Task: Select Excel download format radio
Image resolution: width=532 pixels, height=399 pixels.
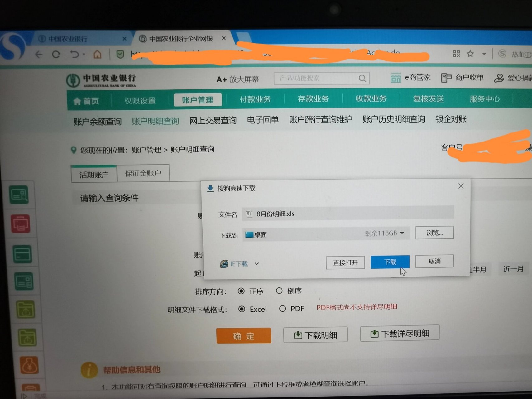Action: 242,309
